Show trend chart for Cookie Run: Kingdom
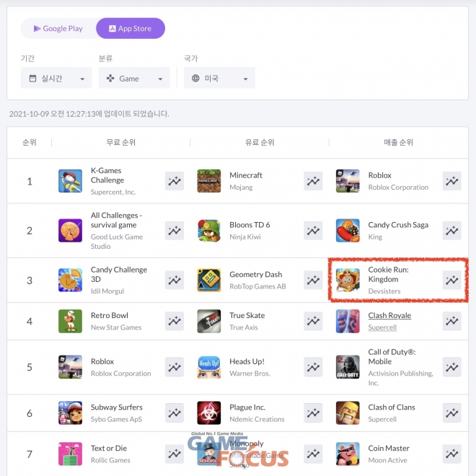Viewport: 476px width, 476px height. [x=451, y=280]
